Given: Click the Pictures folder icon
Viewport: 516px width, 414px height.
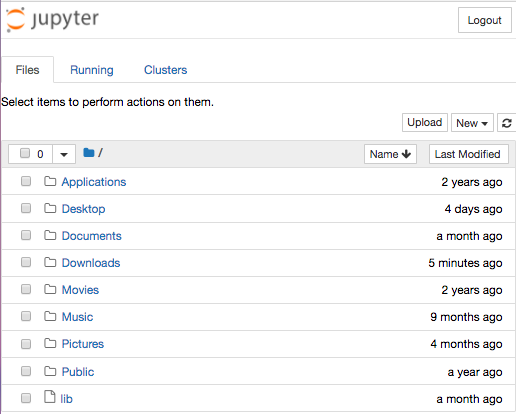Looking at the screenshot, I should 50,343.
